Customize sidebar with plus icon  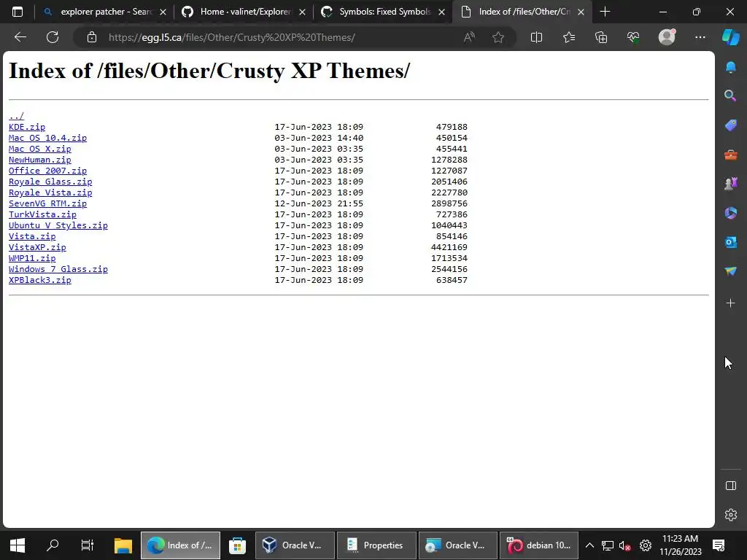[x=730, y=303]
